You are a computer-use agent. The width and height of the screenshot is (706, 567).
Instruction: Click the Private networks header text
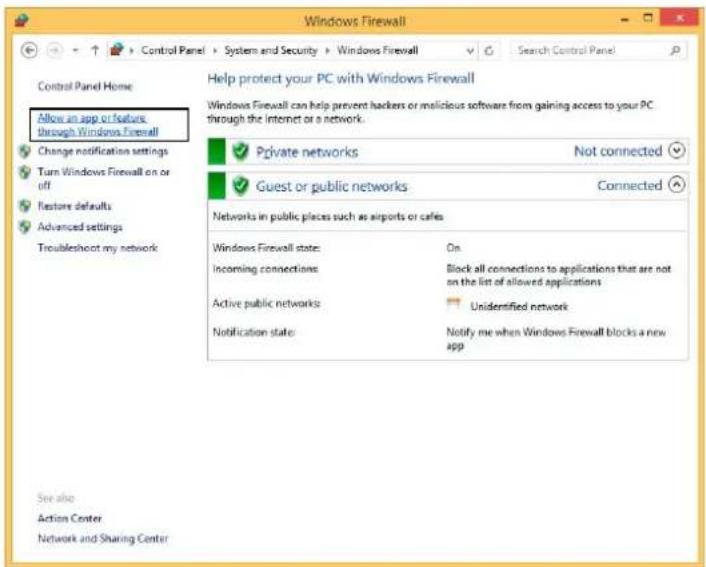(307, 152)
